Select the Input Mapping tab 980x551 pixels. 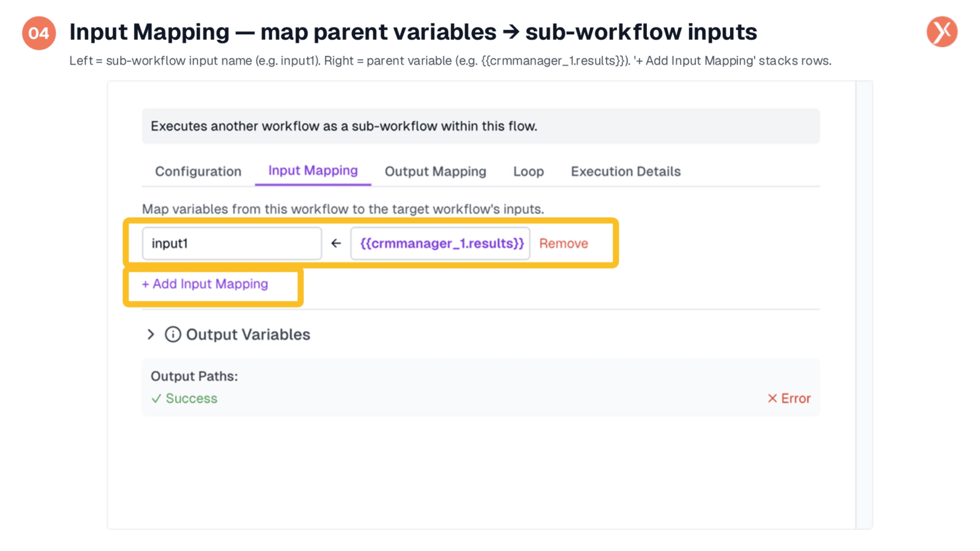(x=313, y=171)
